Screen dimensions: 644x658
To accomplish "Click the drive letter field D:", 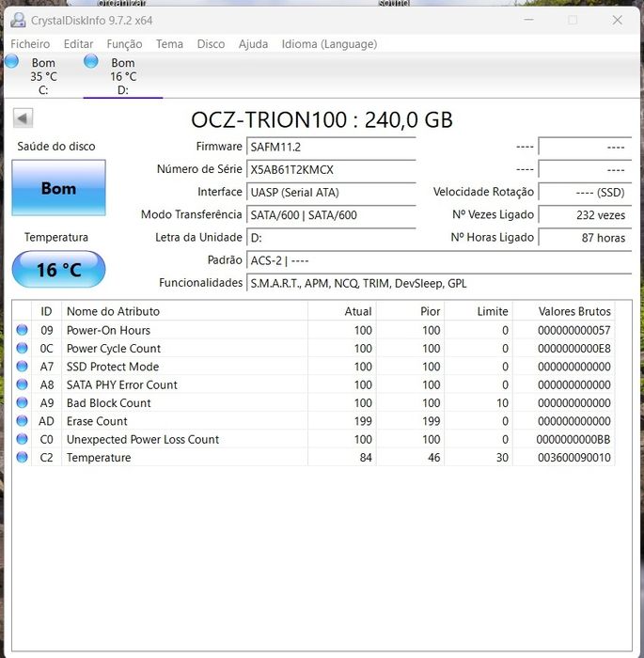I will click(x=331, y=238).
